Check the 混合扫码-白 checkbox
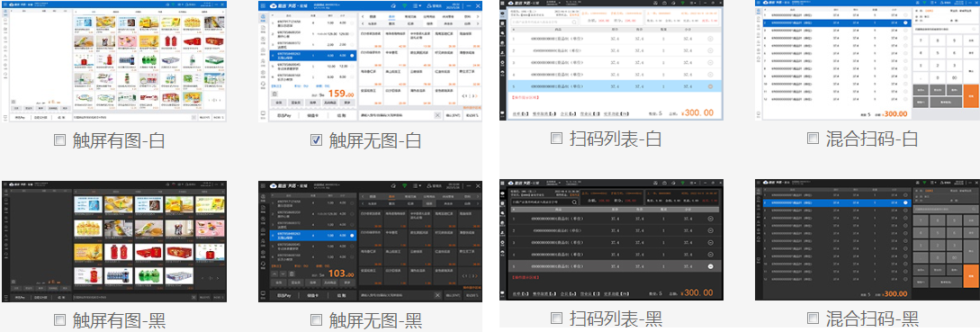The height and width of the screenshot is (332, 980). [813, 138]
